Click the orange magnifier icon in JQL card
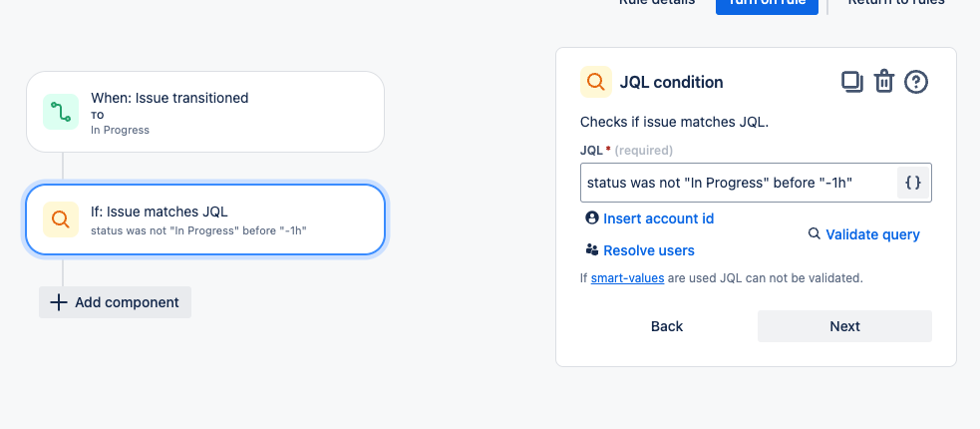Image resolution: width=980 pixels, height=429 pixels. 61,219
